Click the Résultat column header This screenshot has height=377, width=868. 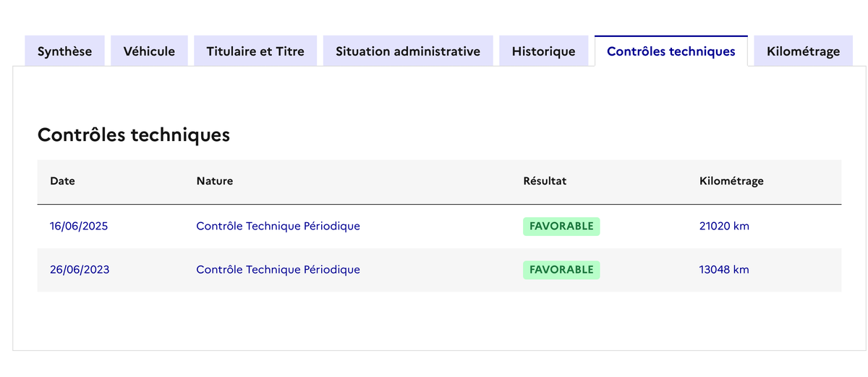545,181
